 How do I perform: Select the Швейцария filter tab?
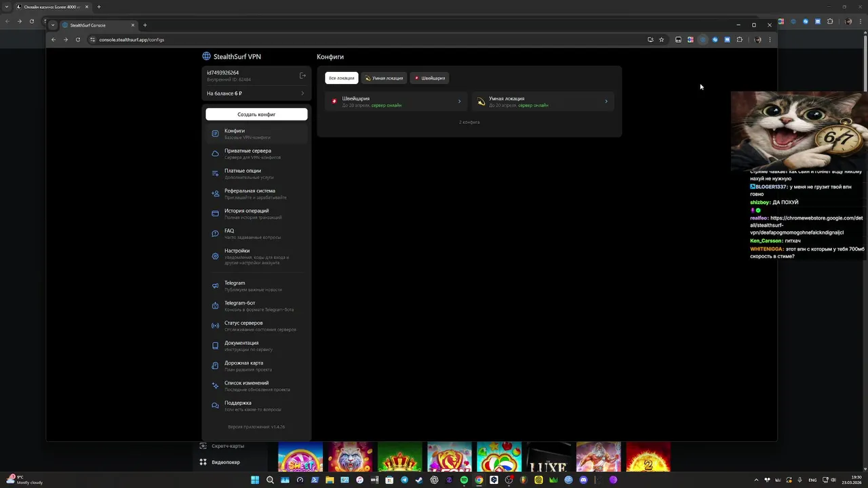[429, 78]
